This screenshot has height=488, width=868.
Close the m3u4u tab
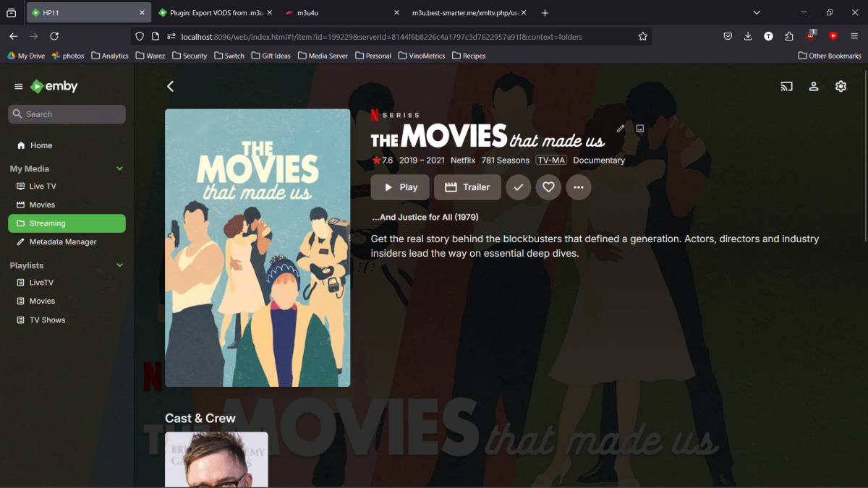pos(396,13)
